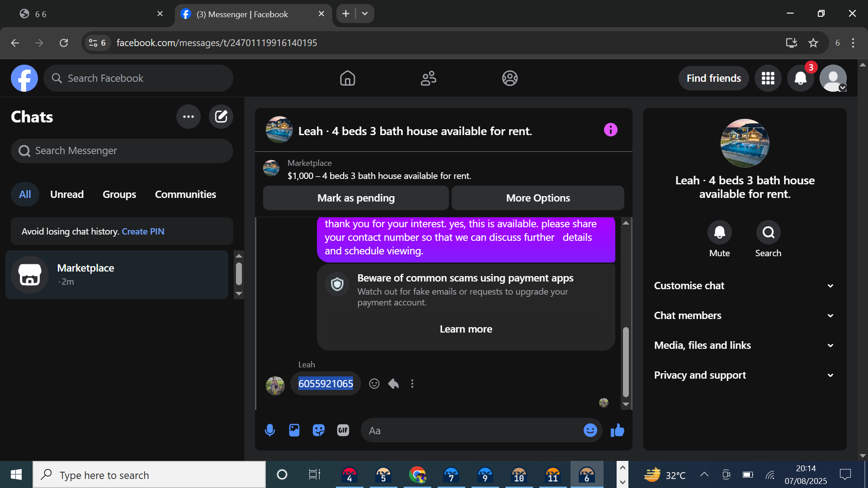The image size is (868, 488).
Task: Go to the Facebook Home feed icon
Action: click(347, 78)
